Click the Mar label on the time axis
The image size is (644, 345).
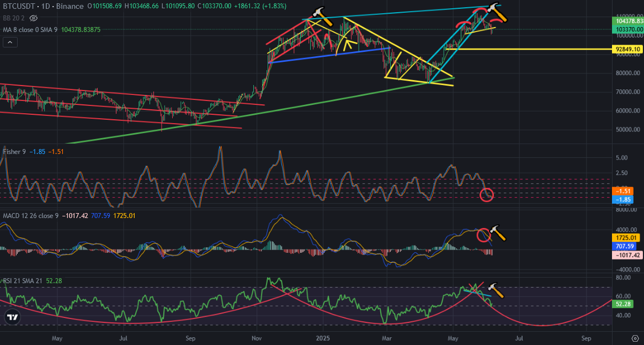(387, 339)
